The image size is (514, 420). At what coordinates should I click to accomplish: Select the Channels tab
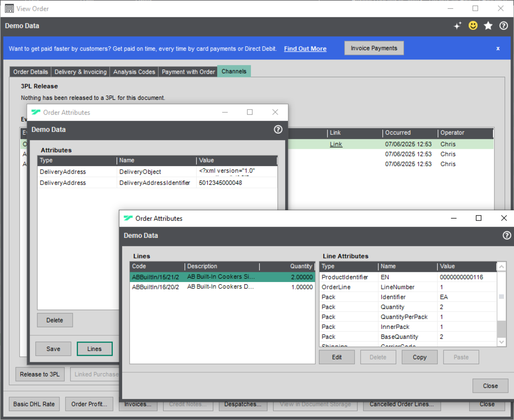(234, 71)
